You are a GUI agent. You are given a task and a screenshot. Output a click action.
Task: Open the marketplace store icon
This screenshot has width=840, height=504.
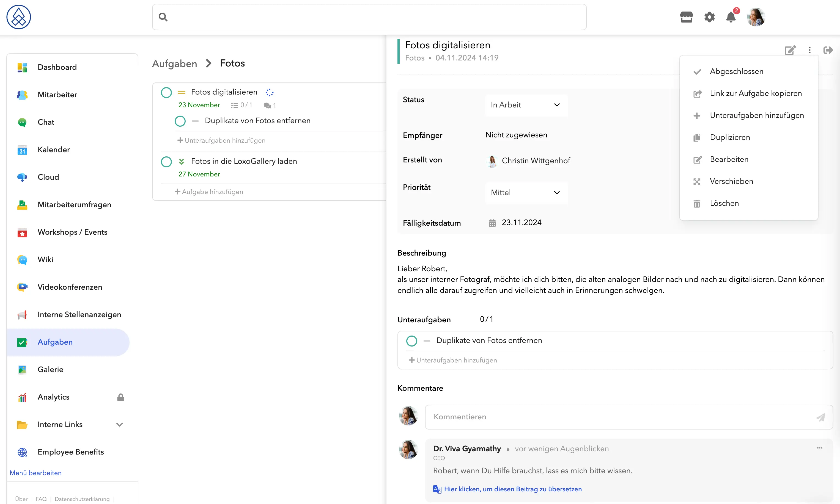click(687, 17)
